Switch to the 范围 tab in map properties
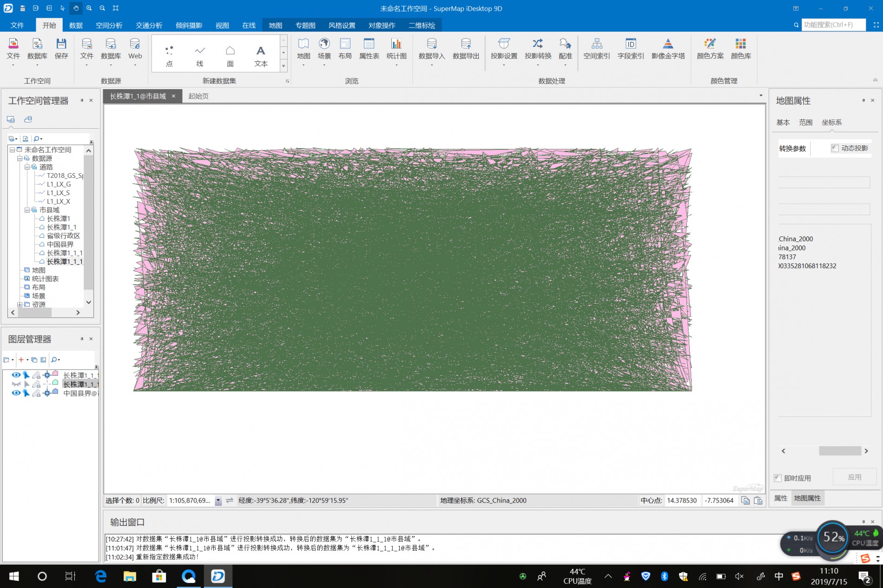This screenshot has height=588, width=883. [805, 122]
